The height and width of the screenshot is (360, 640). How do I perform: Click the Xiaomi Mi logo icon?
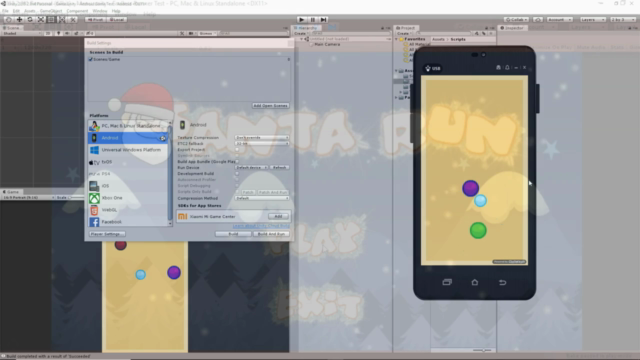[182, 216]
